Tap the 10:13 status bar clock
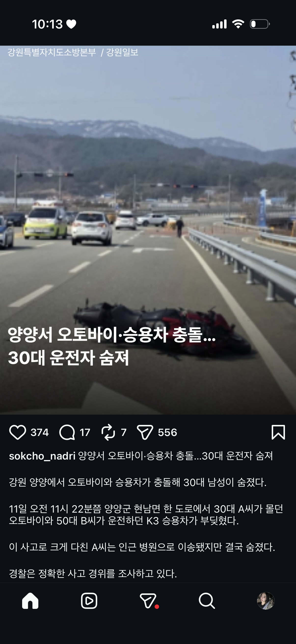Screen dimensions: 296x644 (x=47, y=24)
